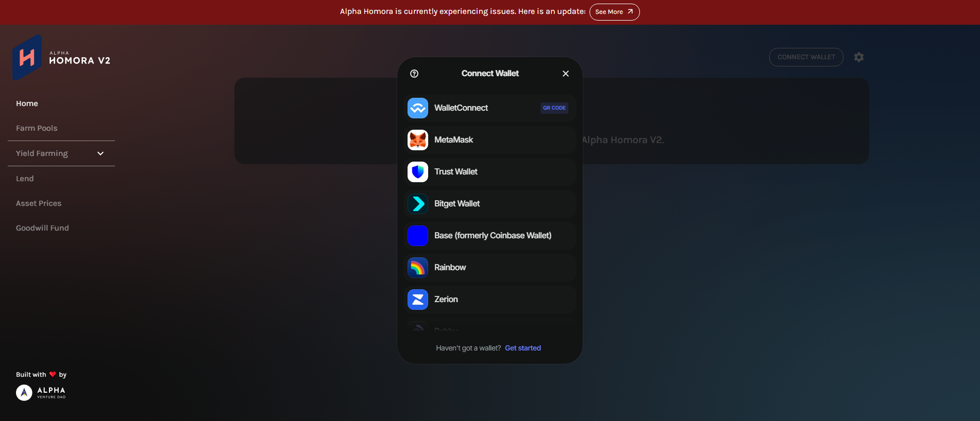
Task: Choose Base (formerly Coinbase Wallet) label
Action: [493, 236]
